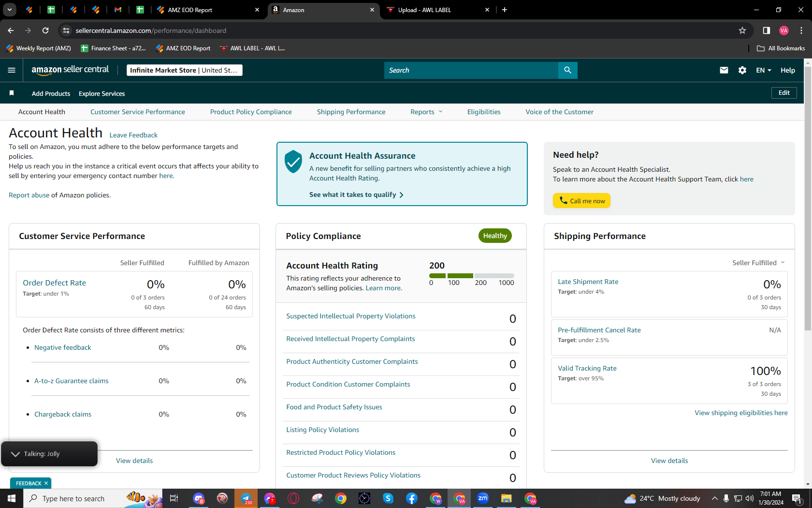
Task: Close the AMZ EOD Report tab
Action: (x=257, y=10)
